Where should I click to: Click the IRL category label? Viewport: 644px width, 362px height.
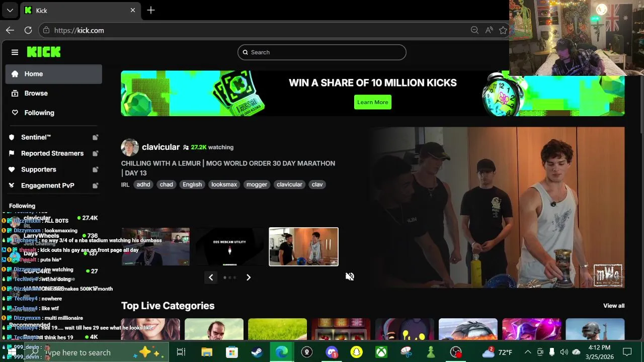(x=125, y=185)
